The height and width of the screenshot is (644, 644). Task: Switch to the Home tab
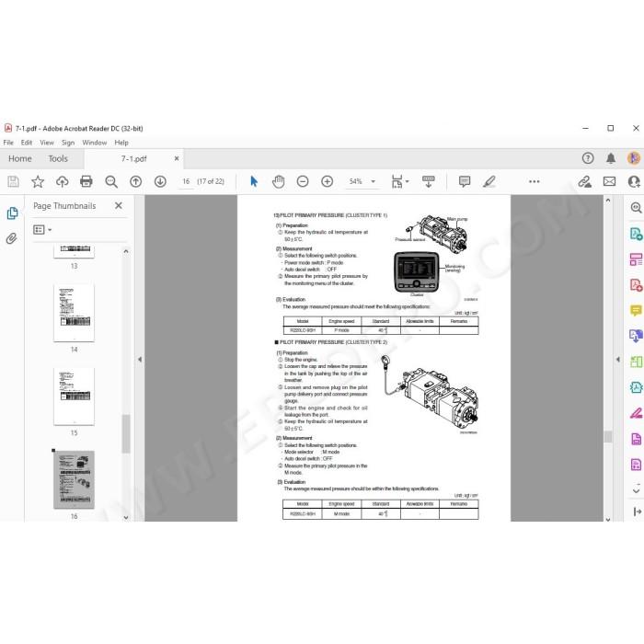(19, 158)
